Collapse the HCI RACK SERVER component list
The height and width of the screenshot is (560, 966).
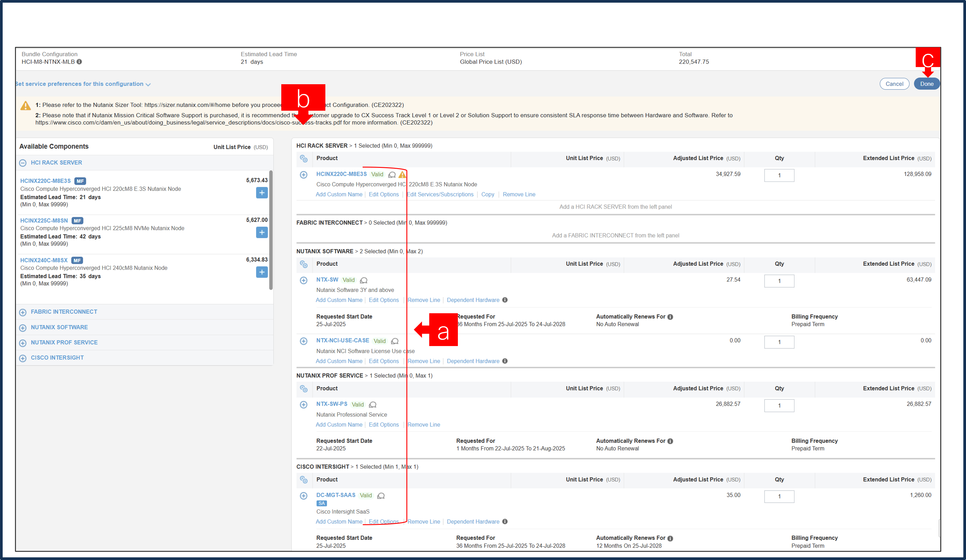[x=23, y=163]
